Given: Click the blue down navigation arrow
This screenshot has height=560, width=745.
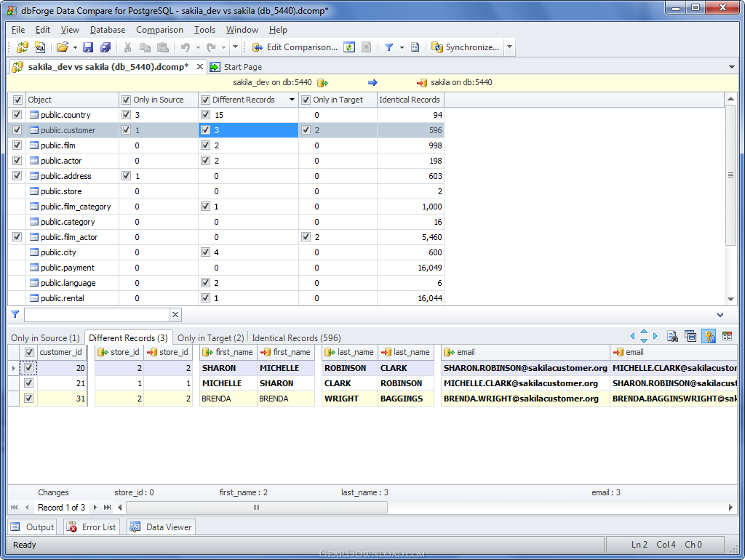Looking at the screenshot, I should pyautogui.click(x=644, y=340).
